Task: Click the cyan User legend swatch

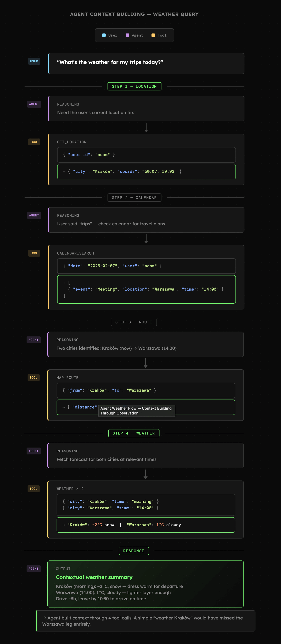Action: [104, 35]
